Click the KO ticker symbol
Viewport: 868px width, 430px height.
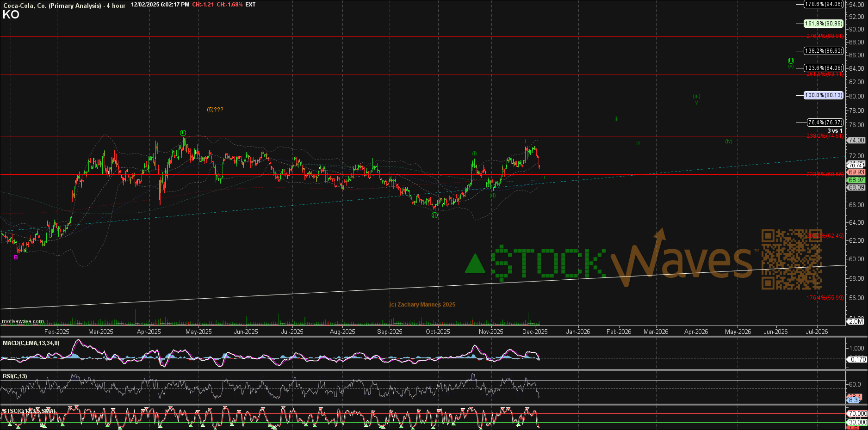[11, 15]
